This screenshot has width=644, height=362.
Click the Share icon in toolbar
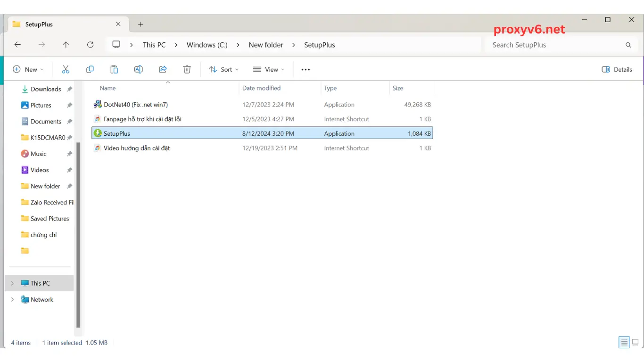[x=163, y=69]
